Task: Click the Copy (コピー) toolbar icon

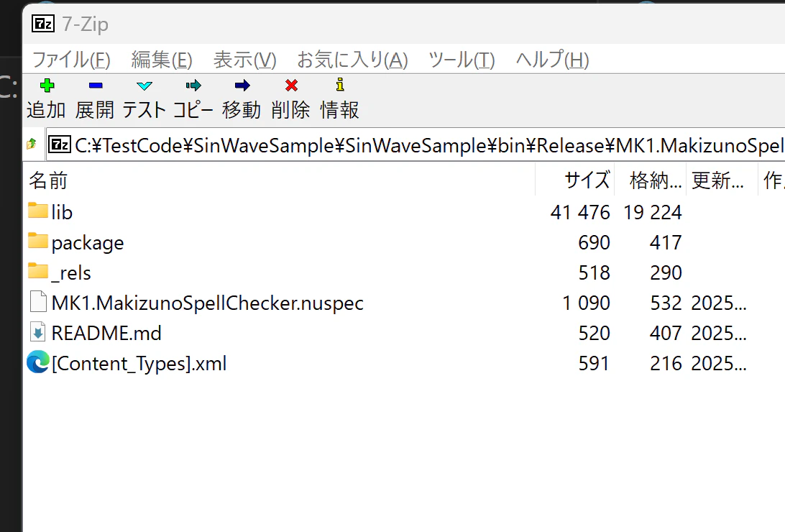Action: click(x=193, y=86)
